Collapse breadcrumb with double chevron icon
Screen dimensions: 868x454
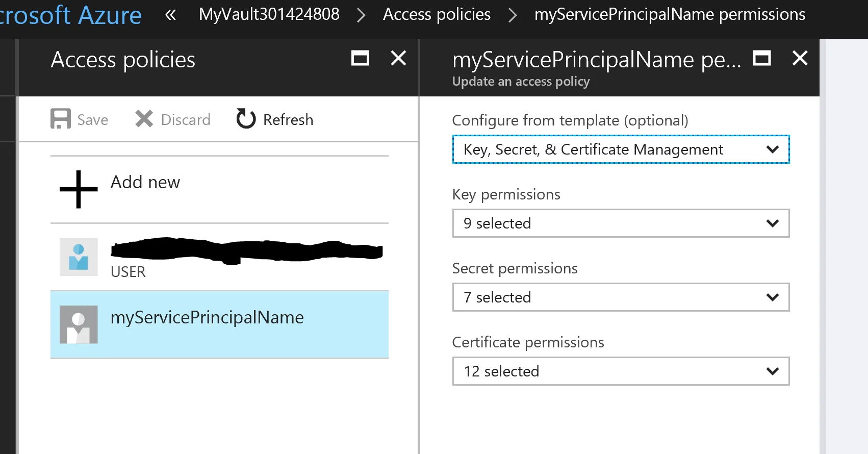click(x=170, y=15)
